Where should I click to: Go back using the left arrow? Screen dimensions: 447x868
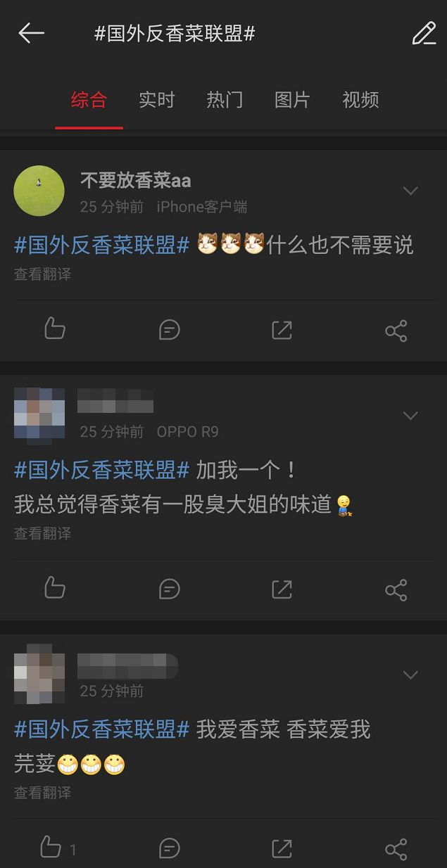[31, 33]
